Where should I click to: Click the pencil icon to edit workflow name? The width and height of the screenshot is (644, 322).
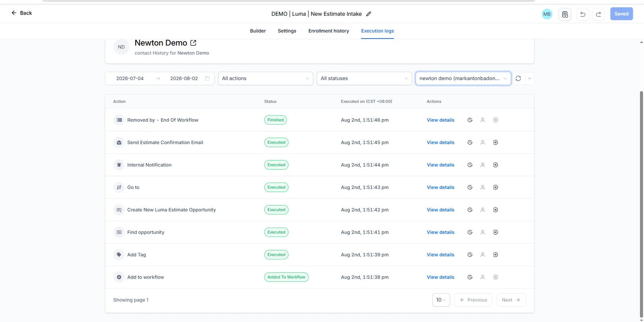coord(369,14)
